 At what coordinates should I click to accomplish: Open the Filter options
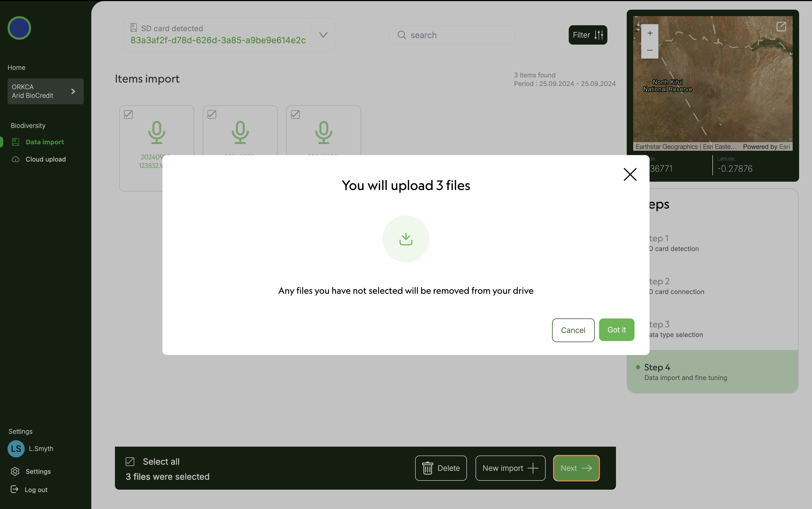(588, 35)
